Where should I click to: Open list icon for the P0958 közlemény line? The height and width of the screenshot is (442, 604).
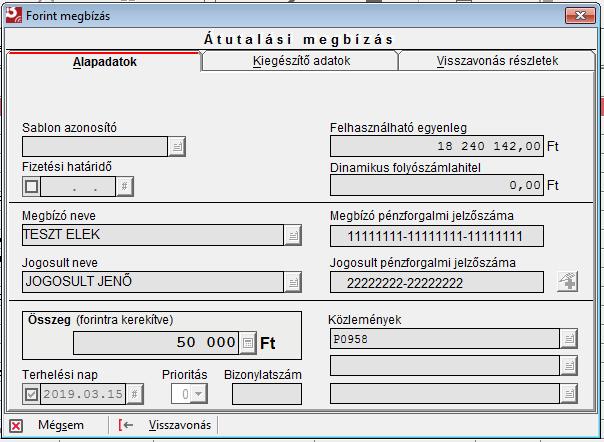[569, 339]
